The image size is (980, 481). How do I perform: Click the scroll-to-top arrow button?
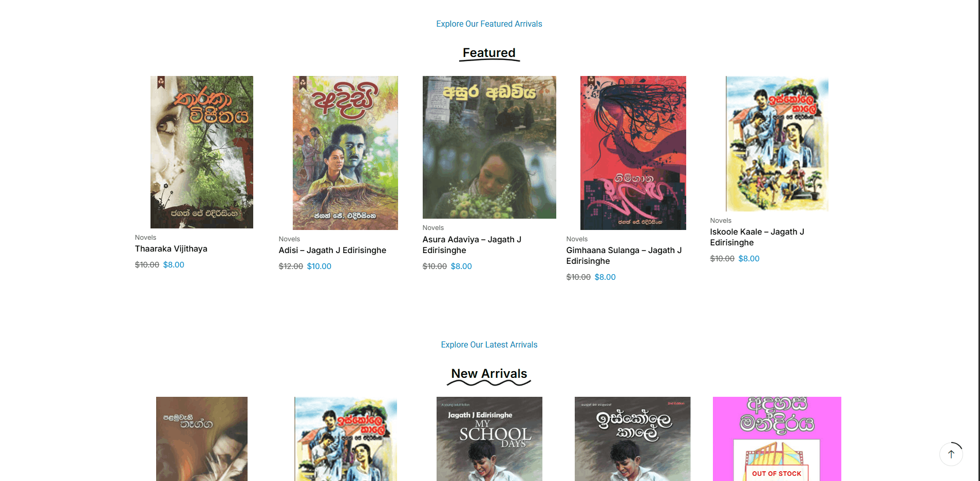[951, 454]
